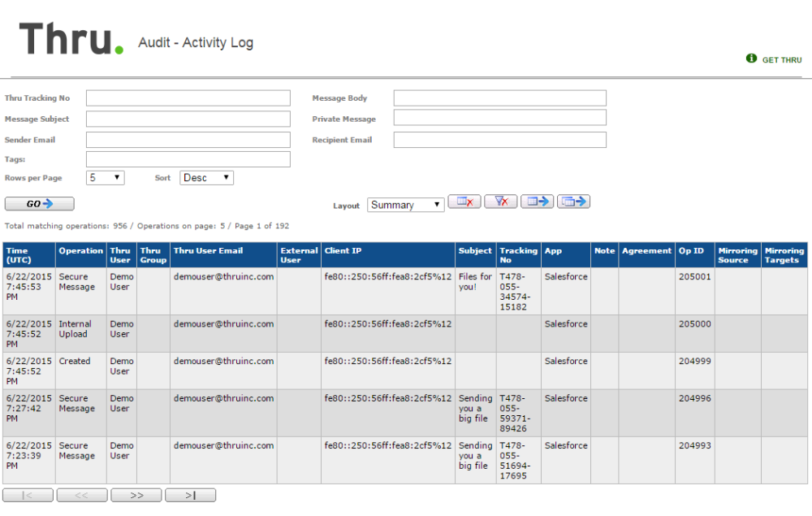Focus the Thru Tracking No field
Viewport: 812px width, 516px height.
pyautogui.click(x=188, y=98)
